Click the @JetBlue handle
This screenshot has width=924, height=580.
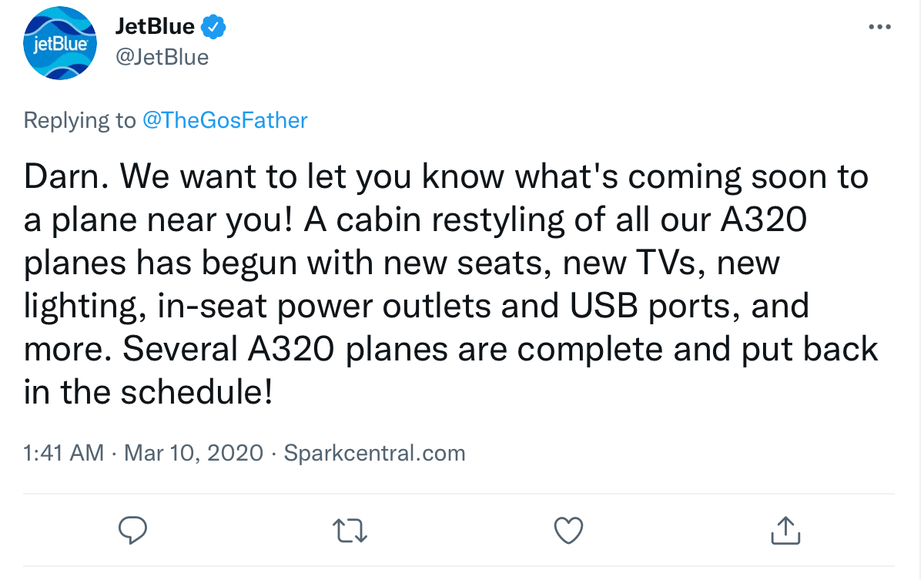point(162,56)
